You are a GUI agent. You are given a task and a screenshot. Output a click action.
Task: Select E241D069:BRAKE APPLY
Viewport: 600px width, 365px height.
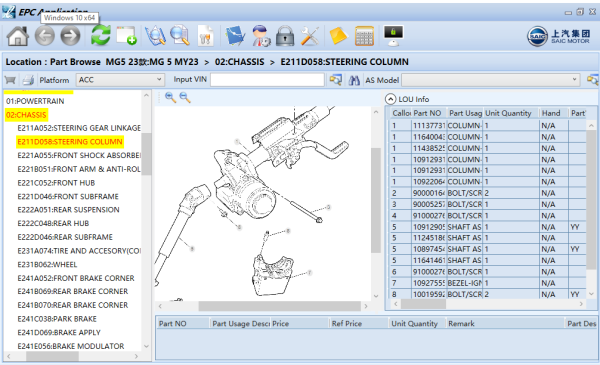pyautogui.click(x=59, y=332)
